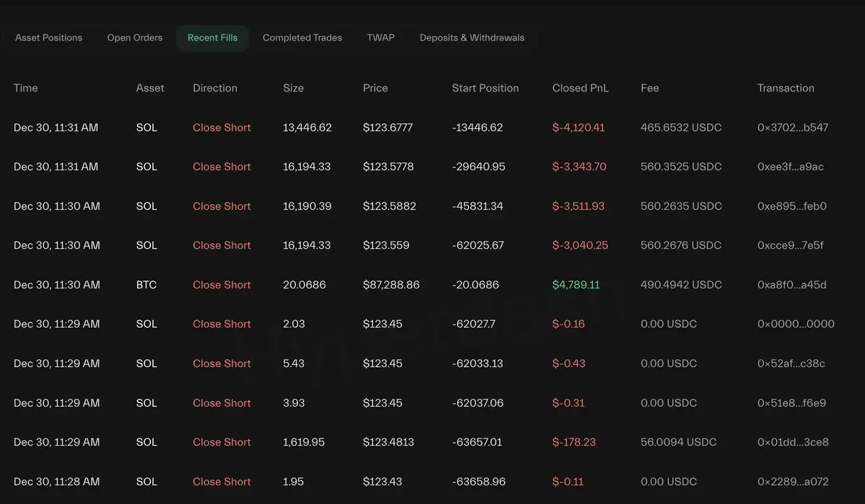This screenshot has height=504, width=865.
Task: Open the Open Orders tab
Action: coord(135,37)
